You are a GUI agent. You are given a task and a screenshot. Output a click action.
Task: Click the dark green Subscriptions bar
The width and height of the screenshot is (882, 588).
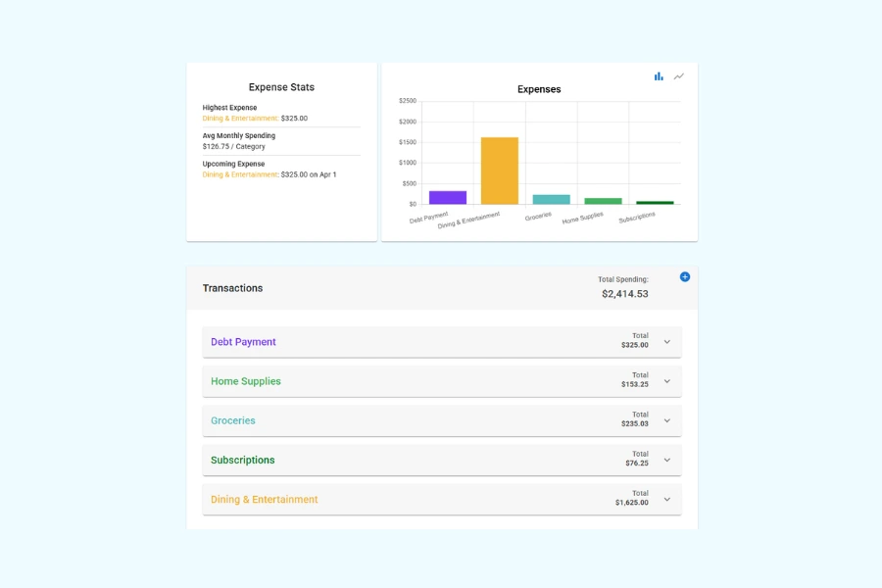(x=655, y=203)
